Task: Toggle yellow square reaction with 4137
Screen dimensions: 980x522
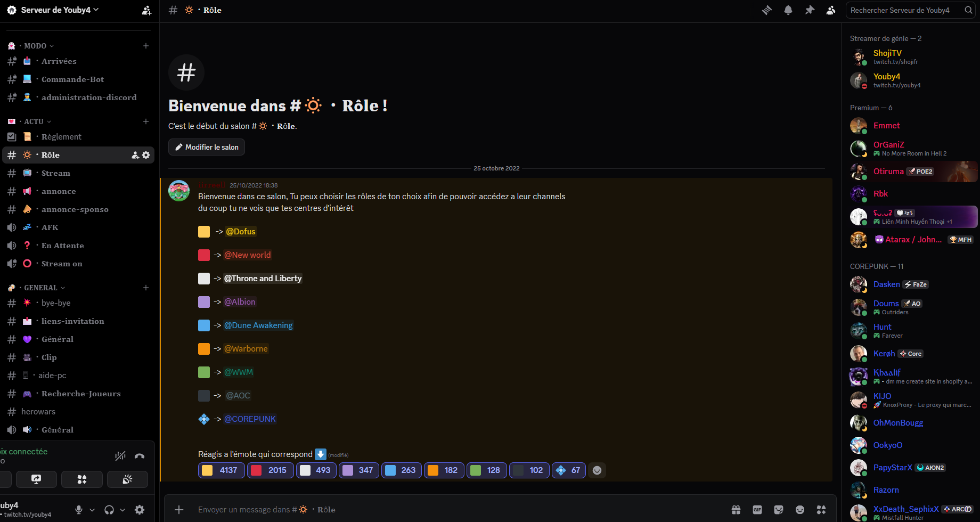Action: (222, 470)
